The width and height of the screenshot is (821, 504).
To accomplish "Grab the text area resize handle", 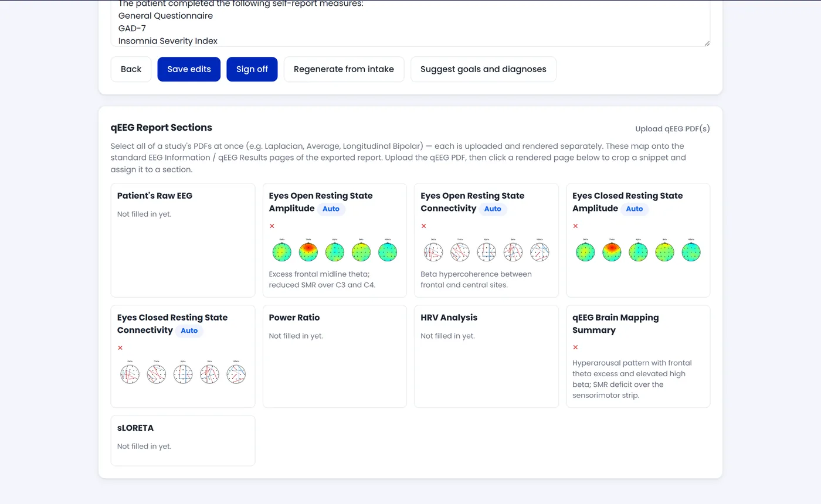I will pos(707,43).
